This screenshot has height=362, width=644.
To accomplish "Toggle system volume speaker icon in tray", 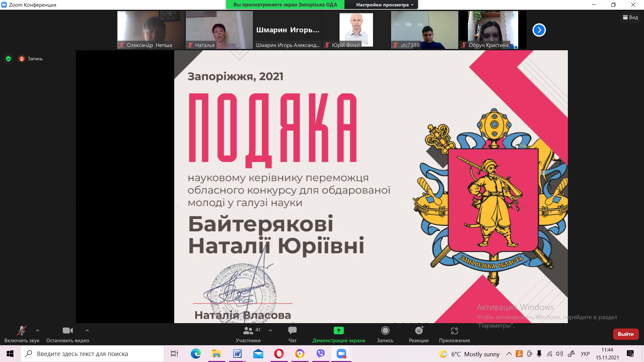I will (x=559, y=354).
